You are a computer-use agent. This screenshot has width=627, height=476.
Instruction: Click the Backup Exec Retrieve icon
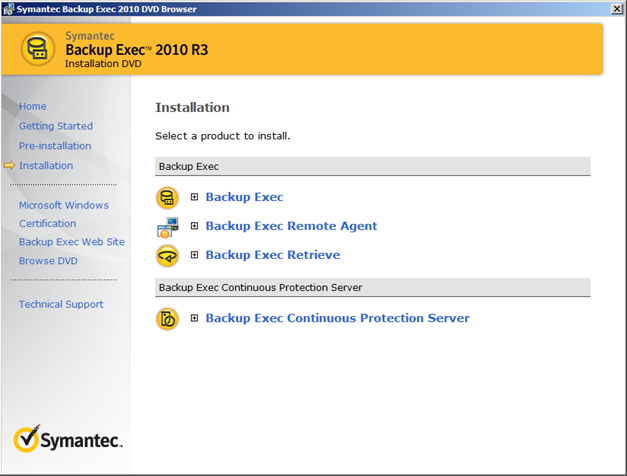pyautogui.click(x=167, y=256)
